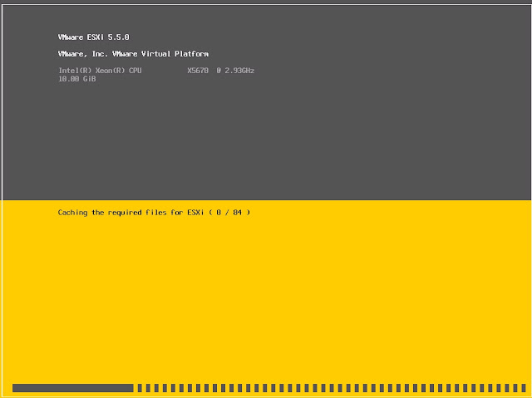Viewport: 532px width, 398px height.
Task: Click the filled portion of the boot progress bar
Action: (x=73, y=388)
